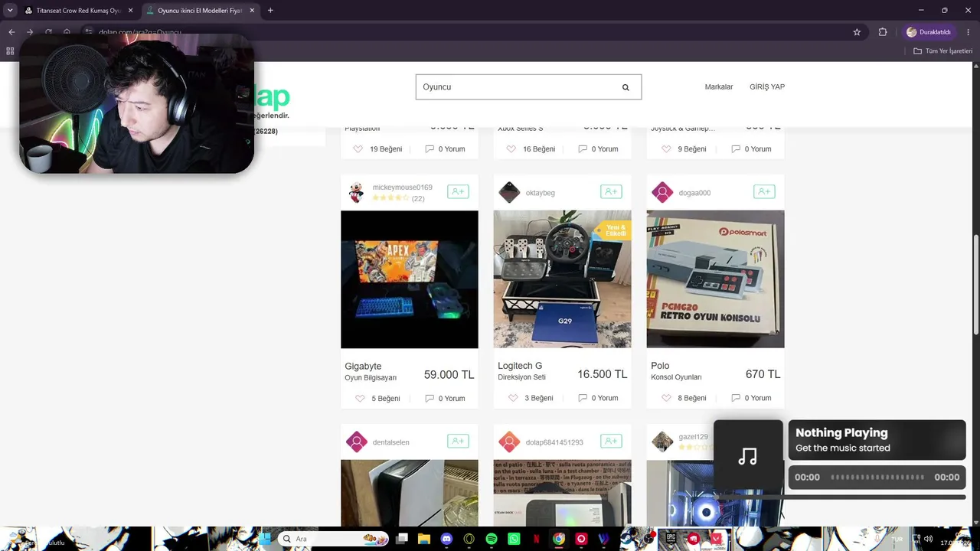Viewport: 980px width, 551px height.
Task: Click the Gigabyte brand name
Action: [x=363, y=367]
